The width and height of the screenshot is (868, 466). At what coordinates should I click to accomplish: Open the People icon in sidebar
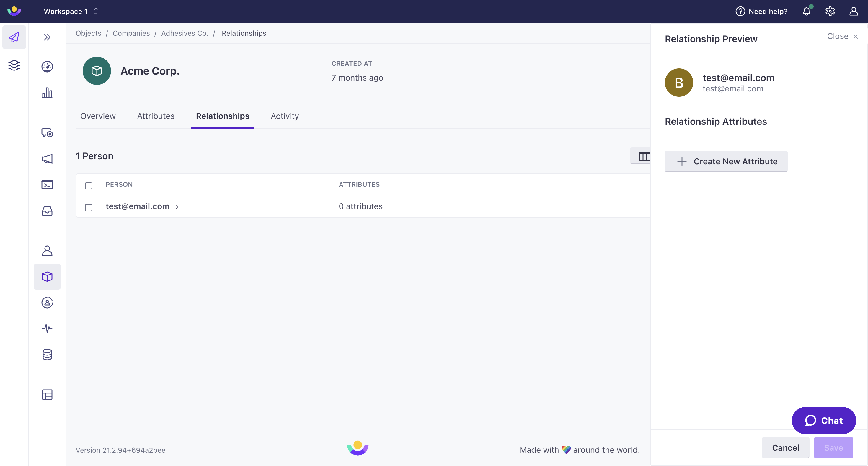(x=47, y=250)
